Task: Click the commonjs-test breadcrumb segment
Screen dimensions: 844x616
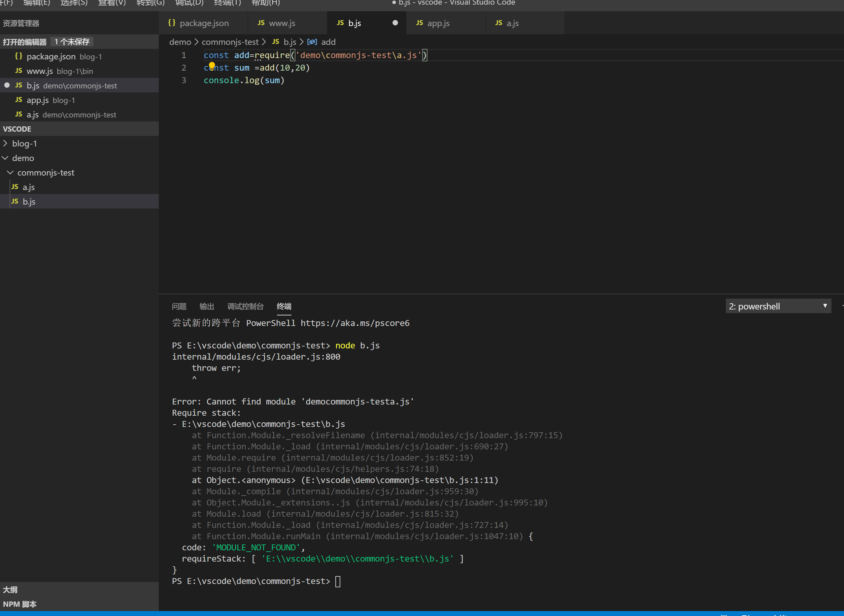Action: 230,42
